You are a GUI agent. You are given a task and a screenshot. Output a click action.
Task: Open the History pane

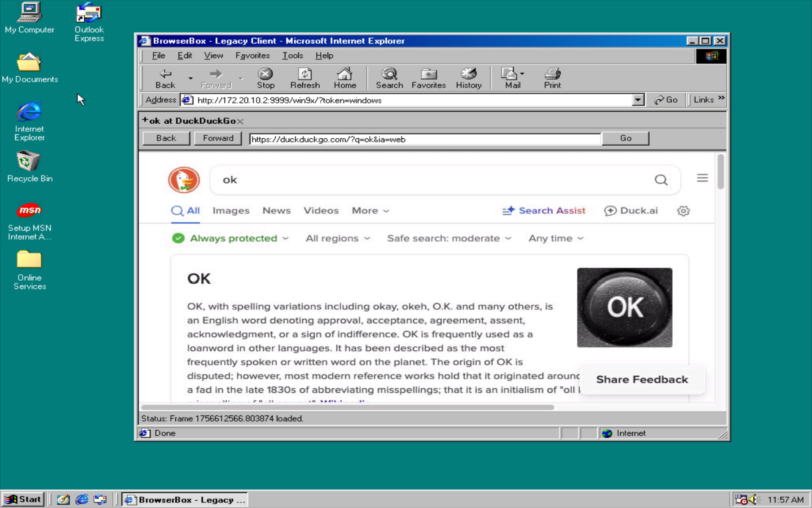468,78
